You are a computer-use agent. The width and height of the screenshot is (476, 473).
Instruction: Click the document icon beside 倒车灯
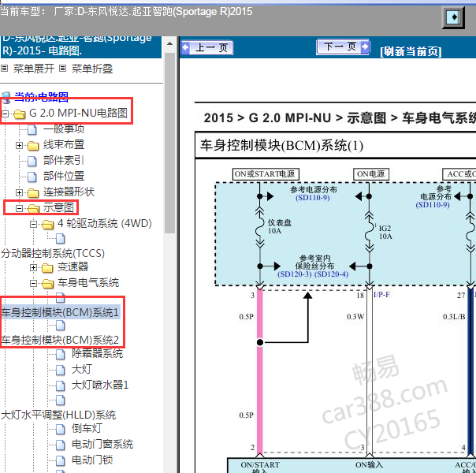(61, 430)
